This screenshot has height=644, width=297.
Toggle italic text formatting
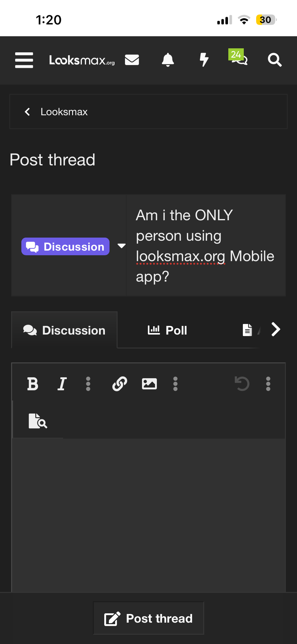(62, 384)
